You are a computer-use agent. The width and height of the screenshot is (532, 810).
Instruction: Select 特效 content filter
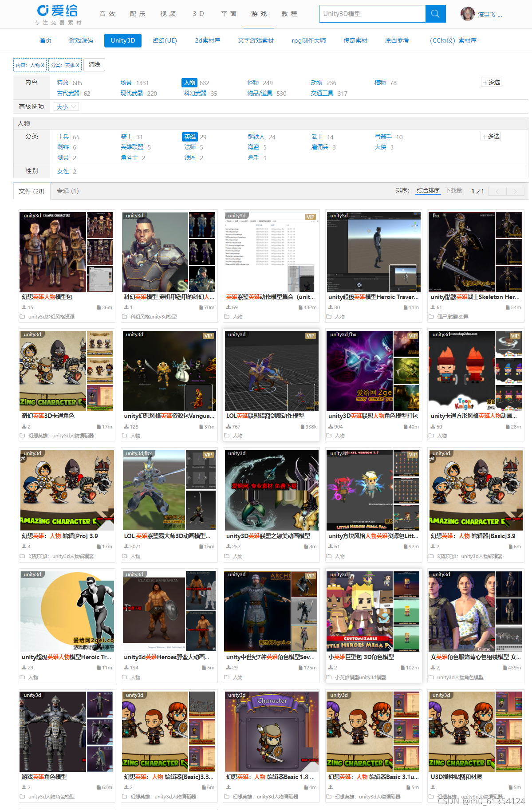click(63, 83)
